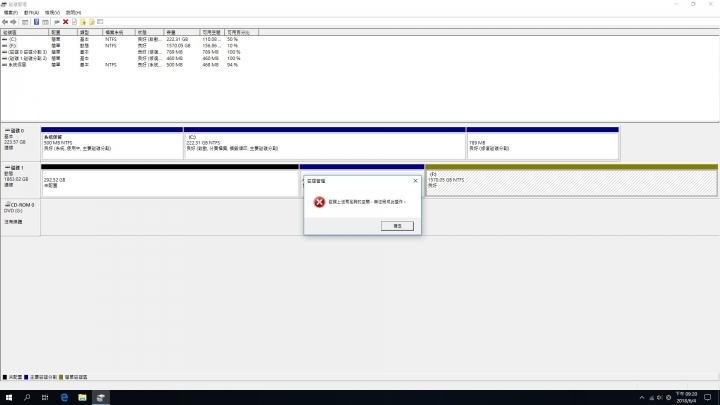This screenshot has height=405, width=720.
Task: Sort by the 容量 capacity column header
Action: [182, 33]
